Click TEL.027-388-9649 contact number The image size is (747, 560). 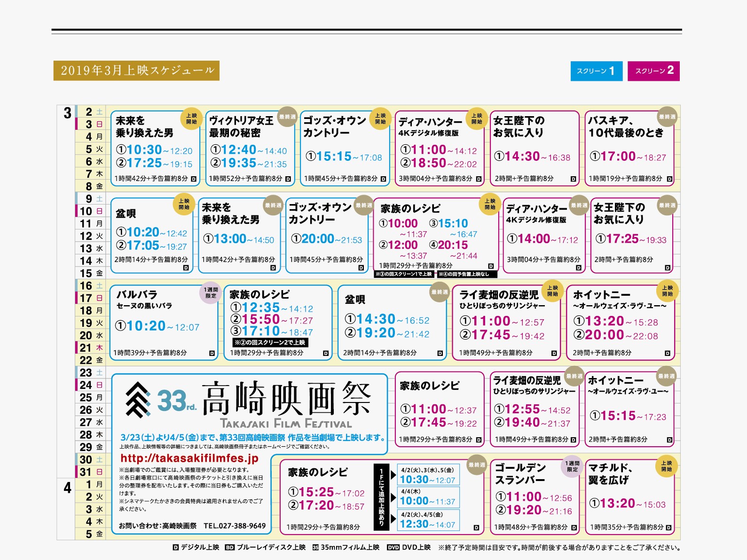(235, 526)
